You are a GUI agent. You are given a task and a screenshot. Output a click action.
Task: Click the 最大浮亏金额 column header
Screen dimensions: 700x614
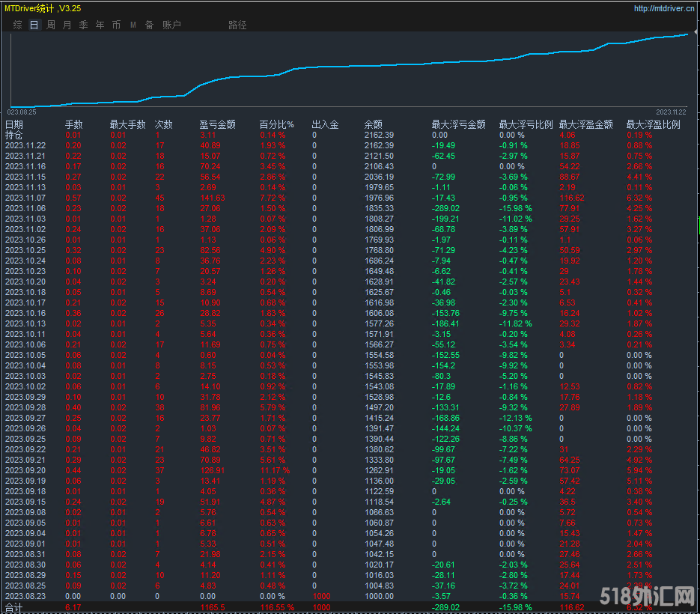(x=458, y=124)
